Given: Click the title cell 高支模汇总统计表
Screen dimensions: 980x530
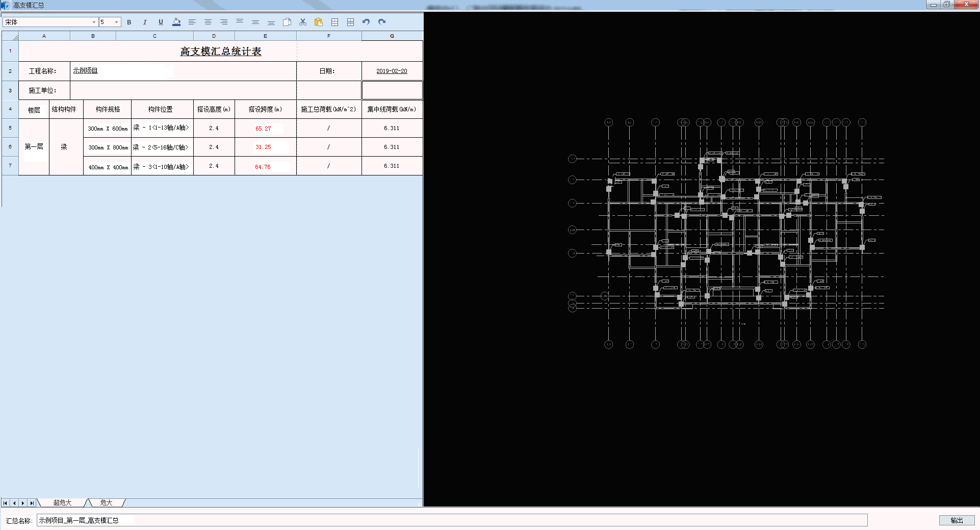Looking at the screenshot, I should click(x=221, y=52).
